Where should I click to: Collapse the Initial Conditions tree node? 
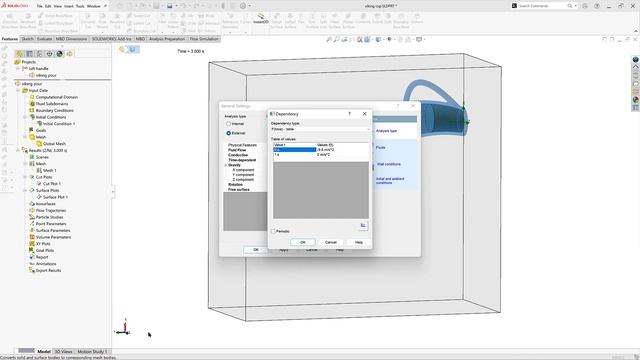(x=25, y=117)
